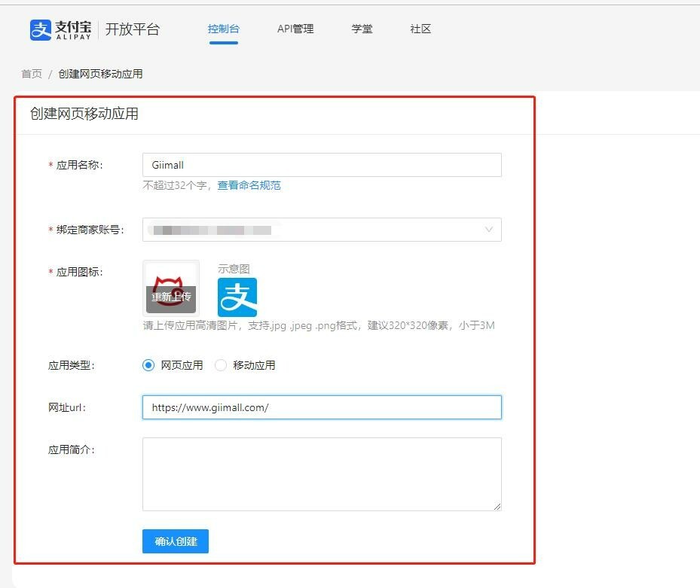Expand the 绑定商家账号 dropdown arrow
Viewport: 700px width, 588px height.
tap(489, 230)
